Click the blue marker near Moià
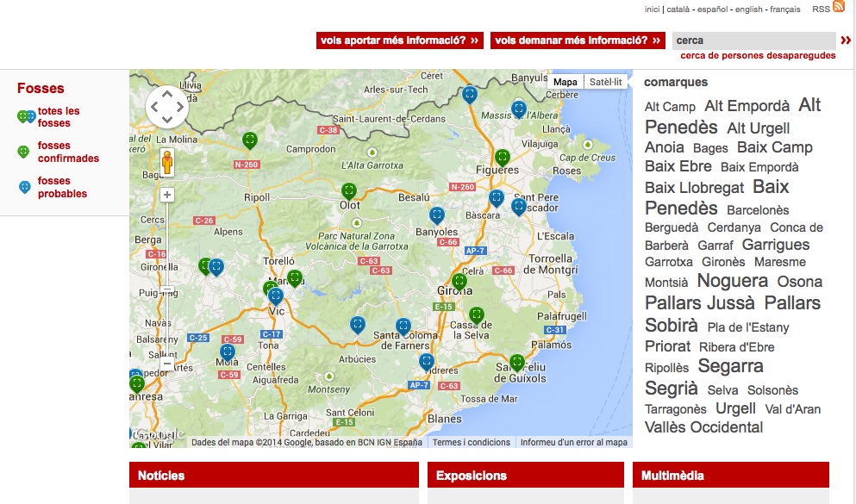This screenshot has height=504, width=856. 228,353
